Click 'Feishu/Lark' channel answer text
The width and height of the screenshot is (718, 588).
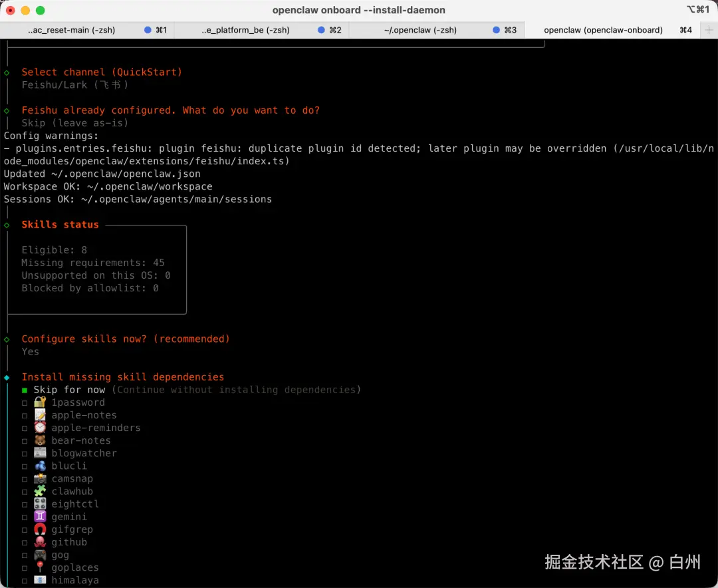pyautogui.click(x=75, y=84)
